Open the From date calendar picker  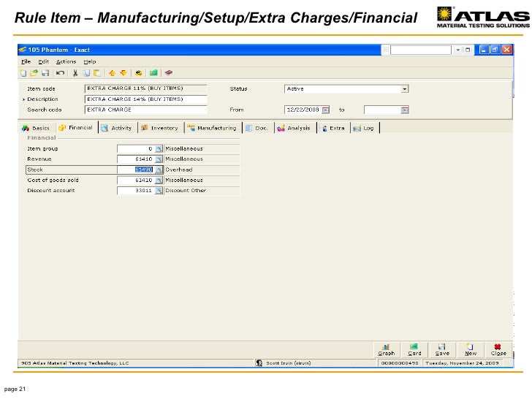[326, 110]
